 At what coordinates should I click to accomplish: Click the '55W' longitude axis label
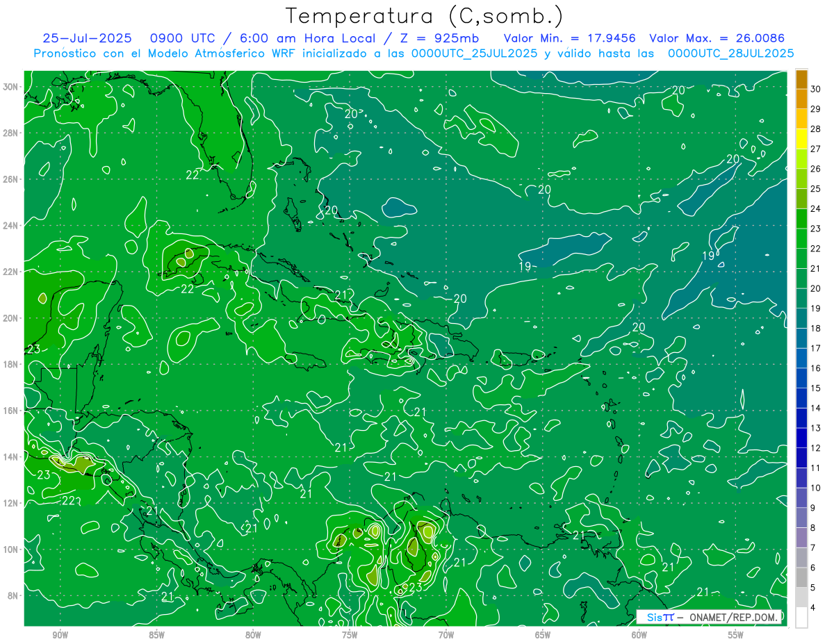pos(736,635)
